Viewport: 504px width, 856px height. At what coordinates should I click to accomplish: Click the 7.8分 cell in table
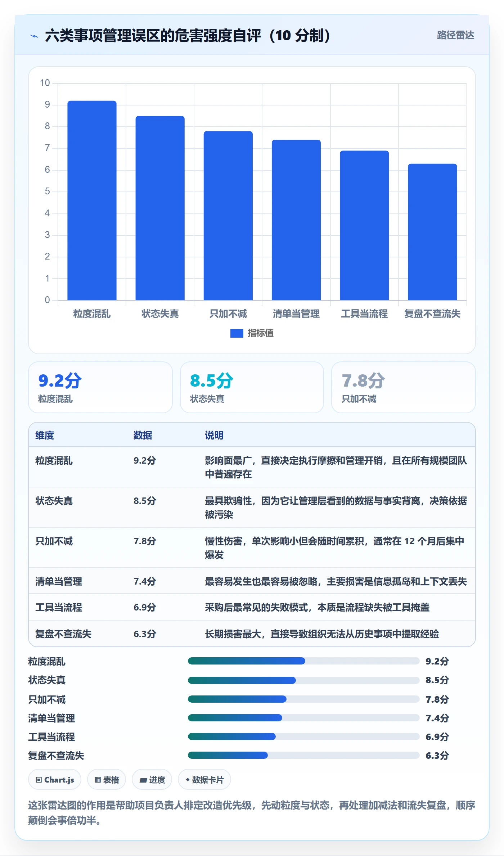(145, 541)
